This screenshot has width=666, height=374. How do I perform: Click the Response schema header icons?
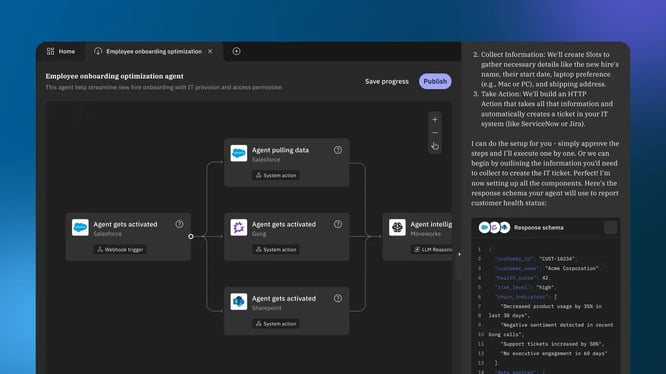tap(494, 228)
